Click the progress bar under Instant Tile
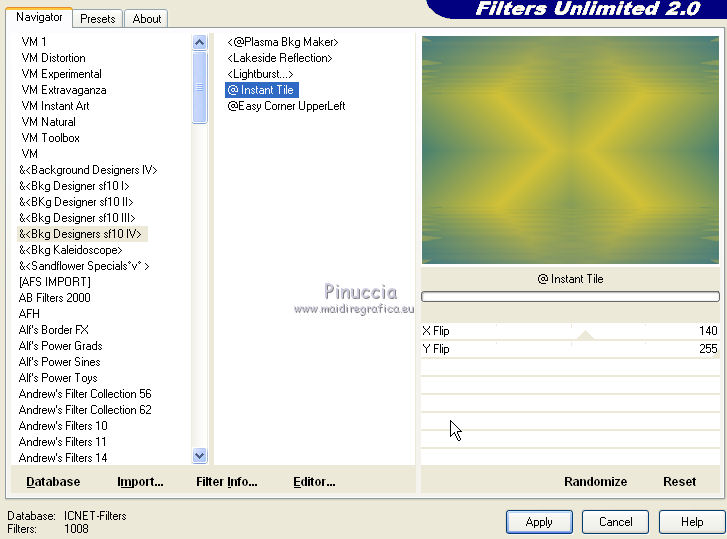This screenshot has width=727, height=539. click(570, 297)
